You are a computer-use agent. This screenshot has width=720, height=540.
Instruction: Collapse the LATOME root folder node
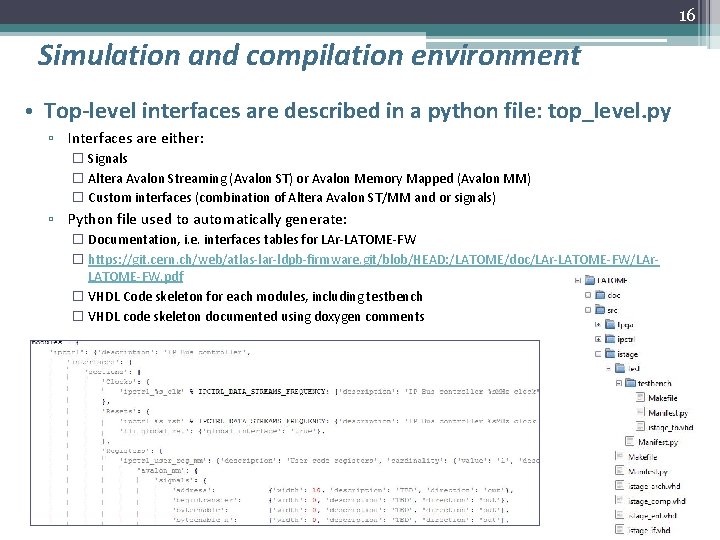[x=578, y=280]
